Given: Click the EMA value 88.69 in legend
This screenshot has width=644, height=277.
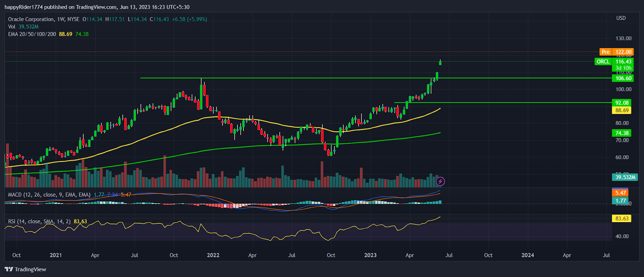Looking at the screenshot, I should click(x=66, y=34).
